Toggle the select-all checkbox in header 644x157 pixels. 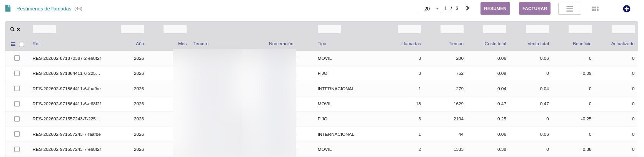[22, 44]
